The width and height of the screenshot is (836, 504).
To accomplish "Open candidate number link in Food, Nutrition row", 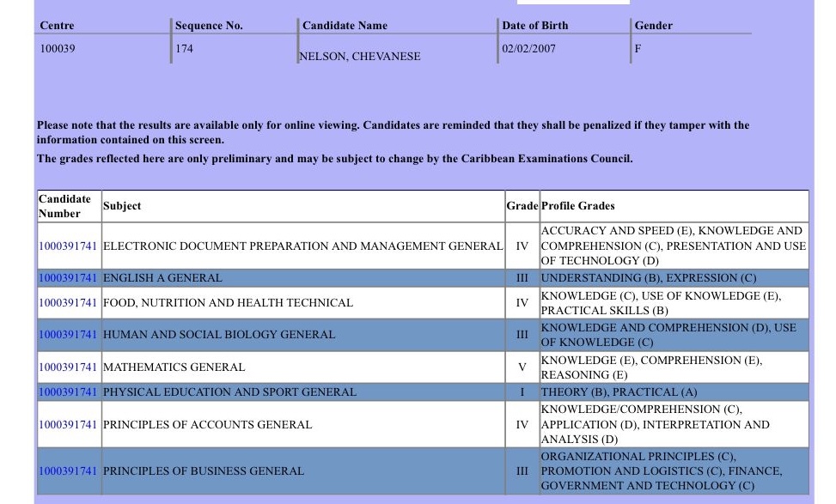I will [x=68, y=302].
